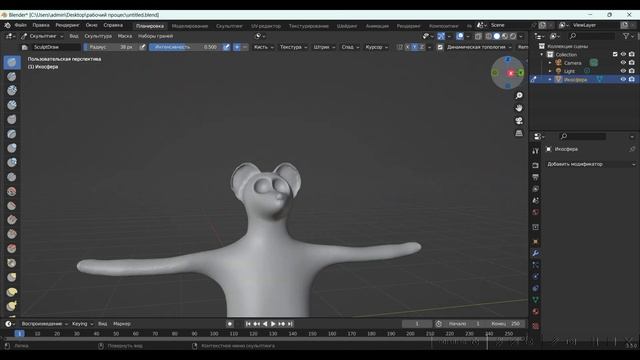Switch to Шейдинг workspace tab
Screen dimensions: 640x360
point(347,26)
